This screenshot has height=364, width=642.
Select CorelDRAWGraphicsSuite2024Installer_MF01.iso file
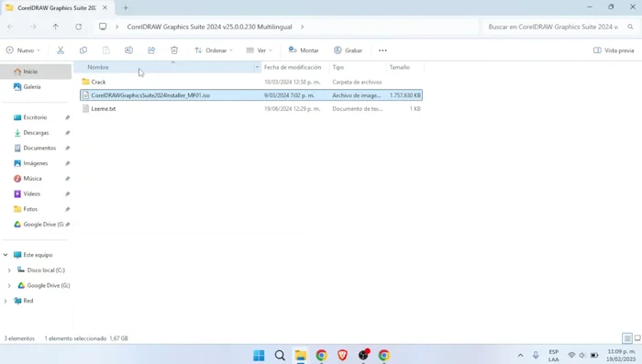tap(251, 95)
